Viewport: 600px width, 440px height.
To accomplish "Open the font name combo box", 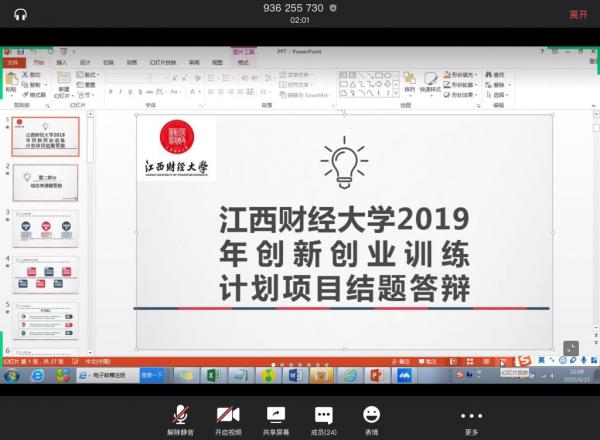I will pyautogui.click(x=129, y=78).
